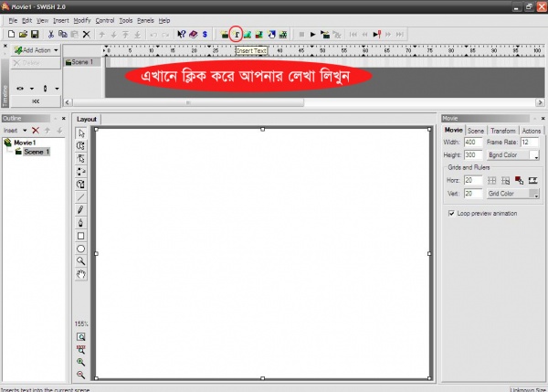Click Scene 1 row in the timeline

click(x=82, y=62)
